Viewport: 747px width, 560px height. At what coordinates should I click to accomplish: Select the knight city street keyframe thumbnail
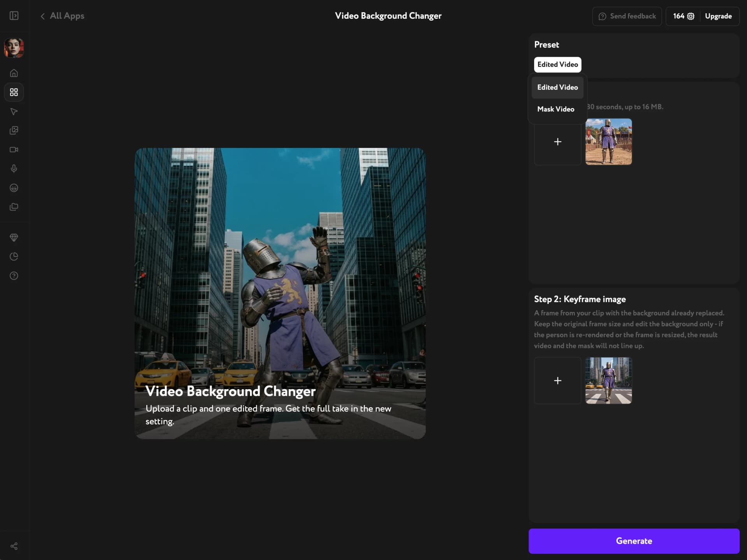[x=608, y=381]
